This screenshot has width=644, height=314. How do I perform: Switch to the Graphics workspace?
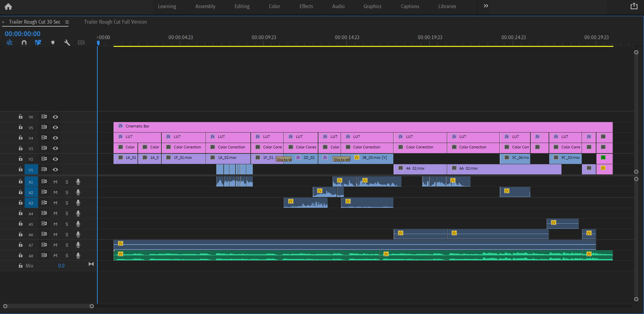(372, 6)
